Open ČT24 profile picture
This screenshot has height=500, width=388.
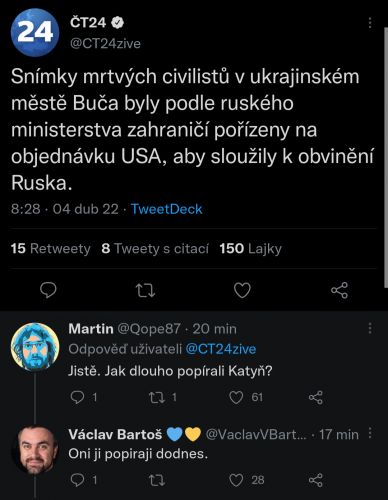click(x=35, y=33)
